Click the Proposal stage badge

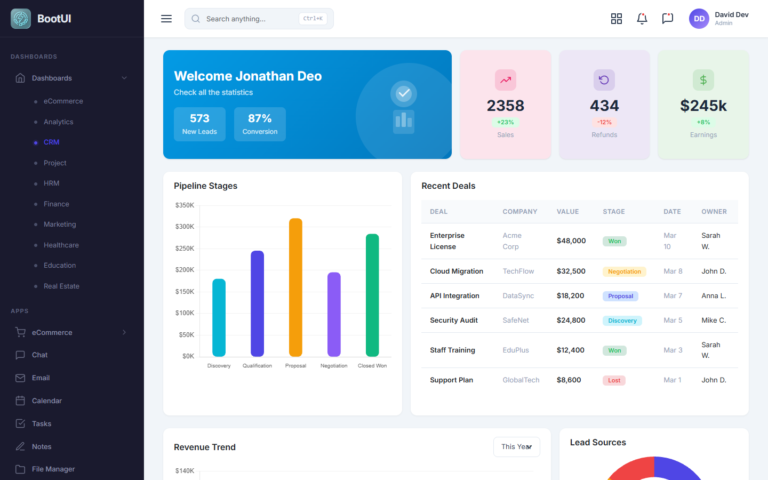tap(620, 296)
